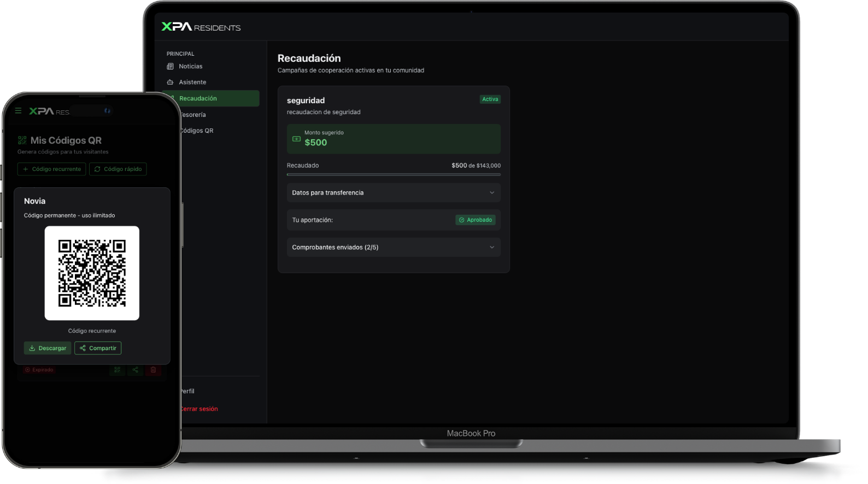
Task: Click the "Novia" title on phone
Action: 34,201
